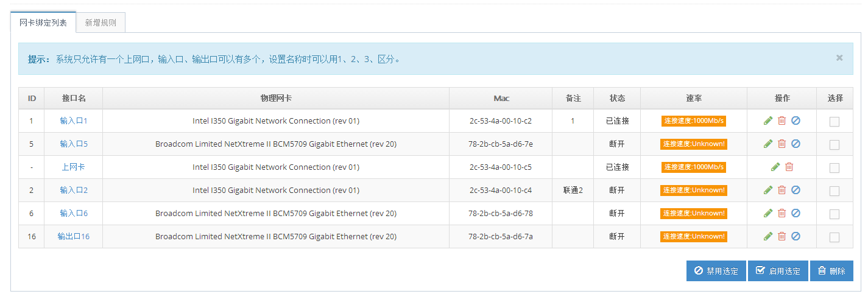
Task: Dismiss the blue 提示 alert box
Action: click(839, 58)
